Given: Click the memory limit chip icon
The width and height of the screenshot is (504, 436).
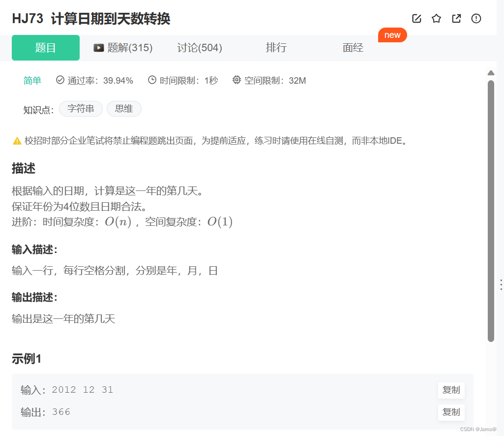Looking at the screenshot, I should coord(237,80).
